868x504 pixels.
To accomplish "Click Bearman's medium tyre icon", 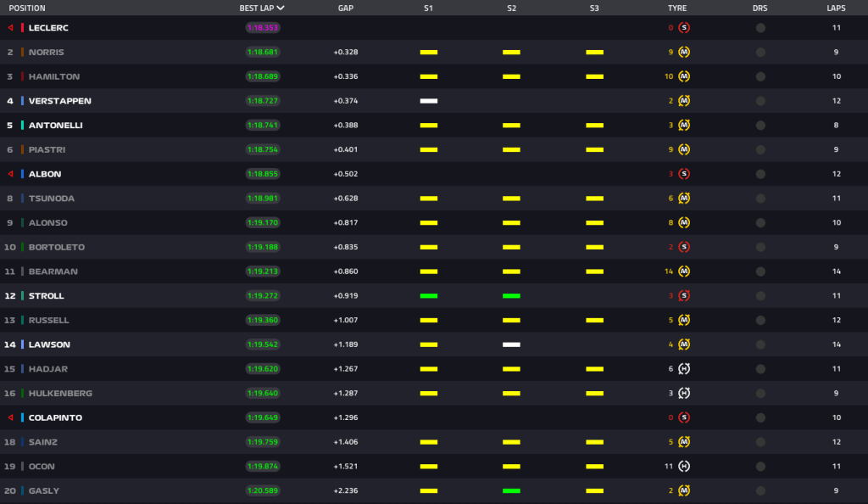I will [x=684, y=272].
